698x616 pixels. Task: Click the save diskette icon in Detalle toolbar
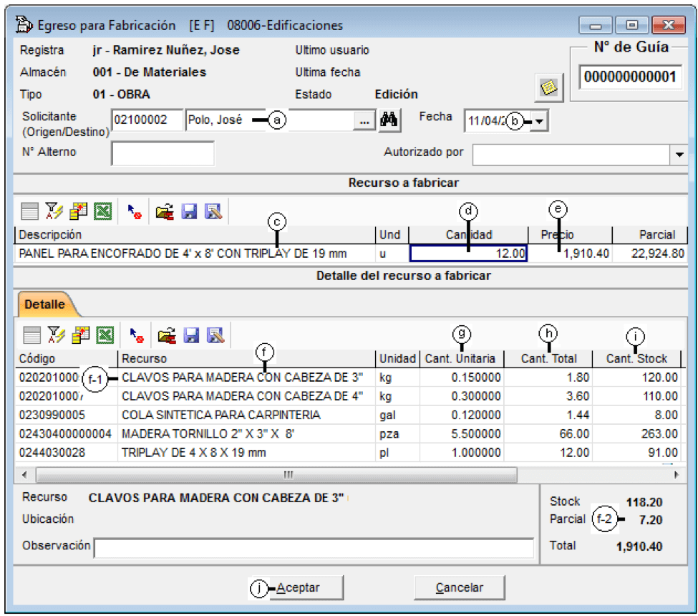coord(191,335)
